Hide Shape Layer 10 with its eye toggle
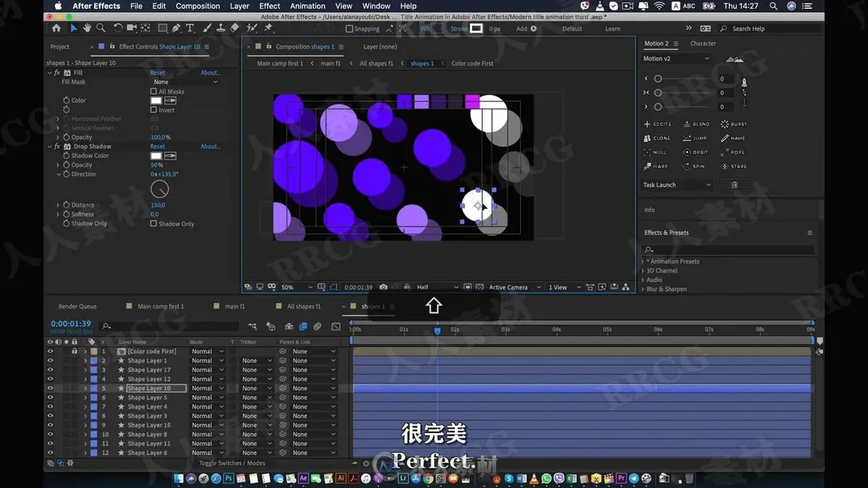 pyautogui.click(x=50, y=388)
